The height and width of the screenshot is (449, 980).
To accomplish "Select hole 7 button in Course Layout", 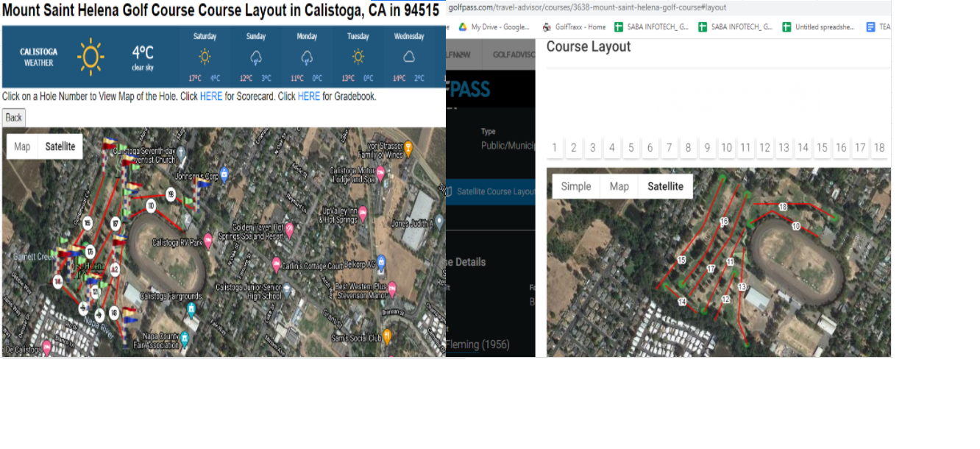I will 670,148.
